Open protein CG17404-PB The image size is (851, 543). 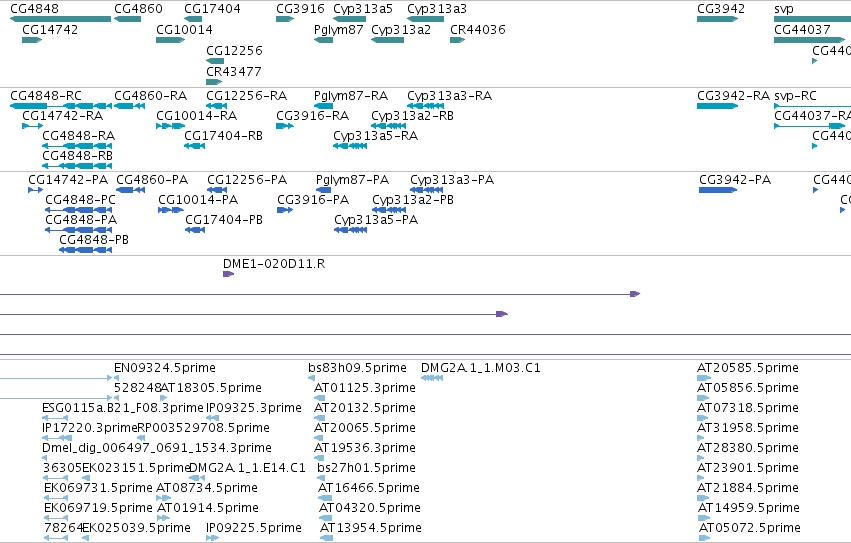pos(224,220)
